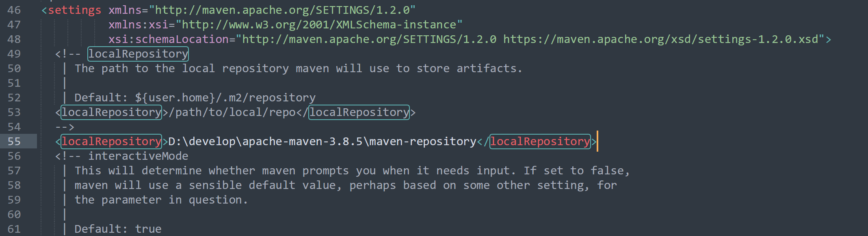The height and width of the screenshot is (236, 868).
Task: Click line number 49 in the gutter
Action: point(14,54)
